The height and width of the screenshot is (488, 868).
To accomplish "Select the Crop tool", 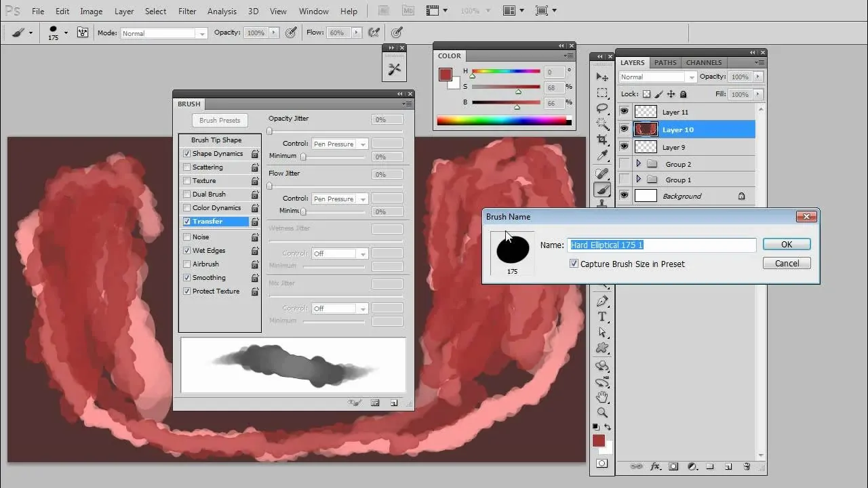I will click(602, 140).
